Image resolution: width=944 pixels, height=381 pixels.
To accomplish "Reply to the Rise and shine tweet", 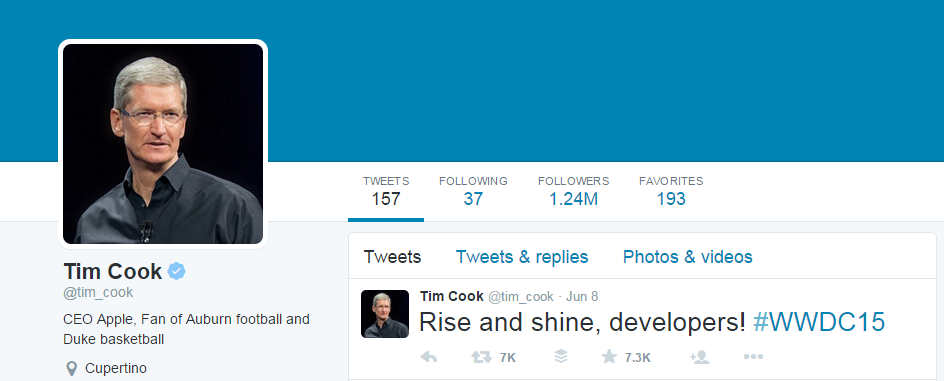I will [x=428, y=358].
